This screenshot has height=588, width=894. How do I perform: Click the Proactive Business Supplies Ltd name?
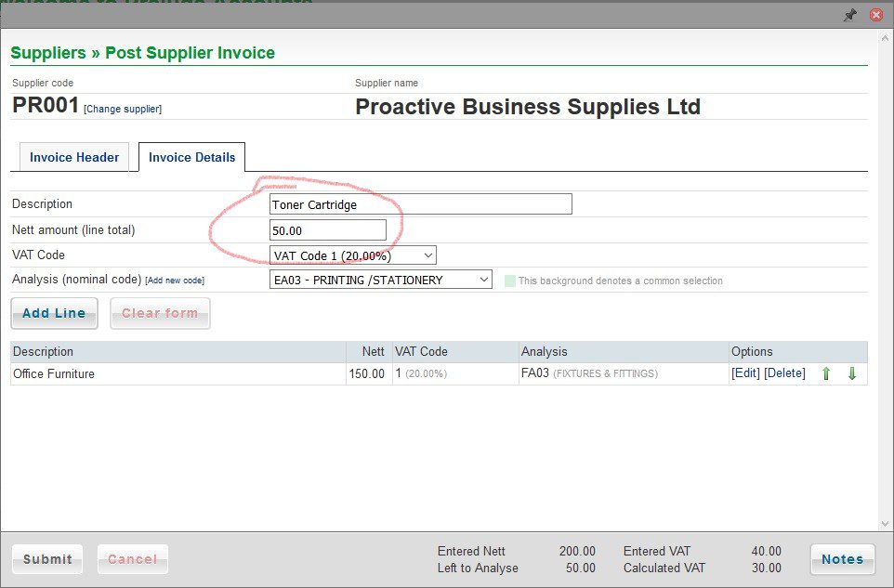(x=528, y=107)
